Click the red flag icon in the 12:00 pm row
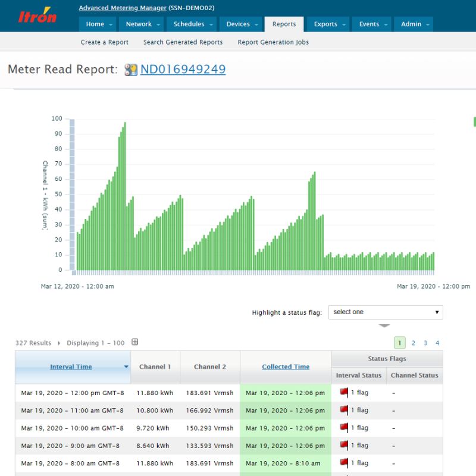 (x=343, y=393)
